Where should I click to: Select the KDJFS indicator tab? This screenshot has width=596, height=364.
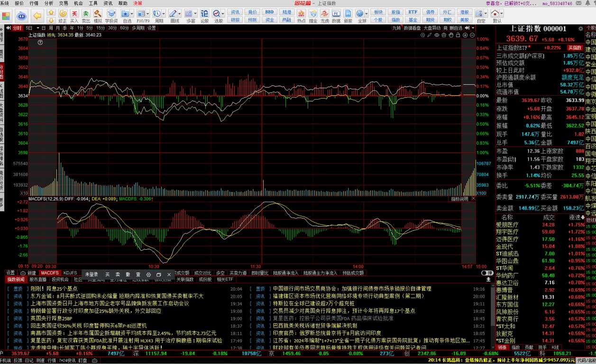70,273
